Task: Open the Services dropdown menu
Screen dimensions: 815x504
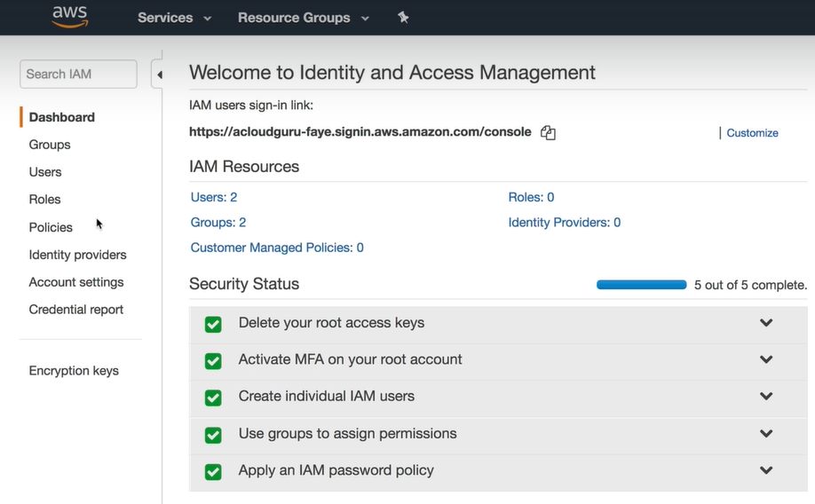Action: point(174,18)
